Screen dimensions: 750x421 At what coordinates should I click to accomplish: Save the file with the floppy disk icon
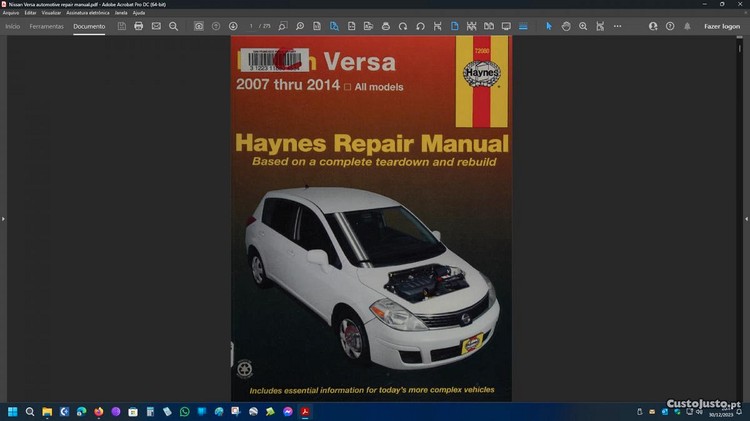click(x=122, y=26)
